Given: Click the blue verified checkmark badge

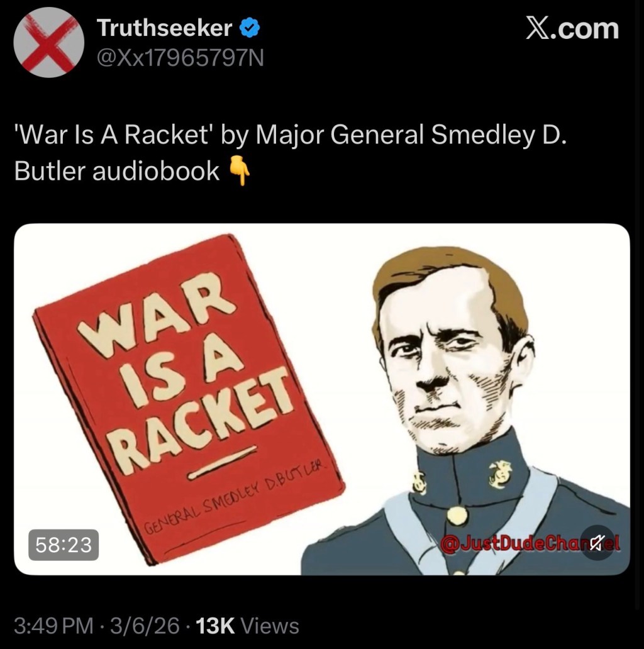Looking at the screenshot, I should pyautogui.click(x=250, y=28).
